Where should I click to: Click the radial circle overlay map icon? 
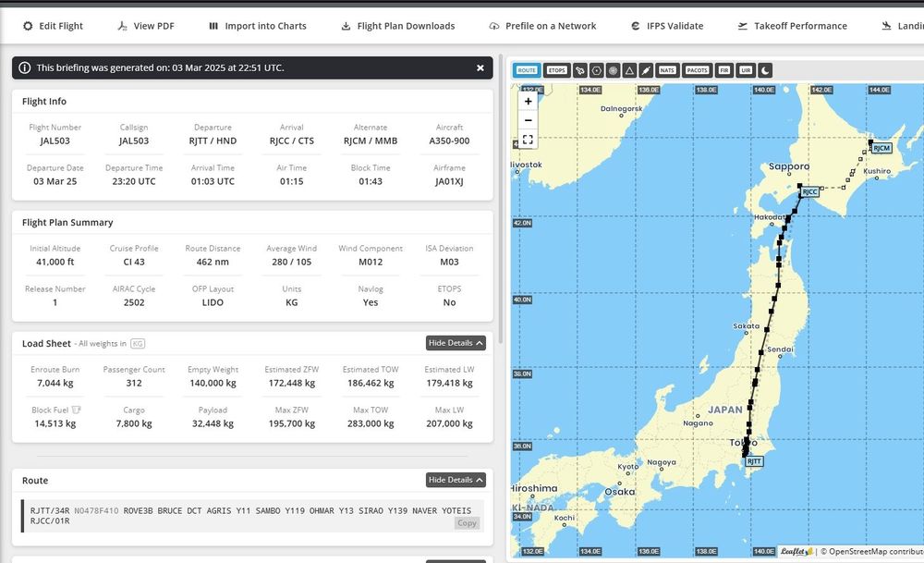pos(613,70)
